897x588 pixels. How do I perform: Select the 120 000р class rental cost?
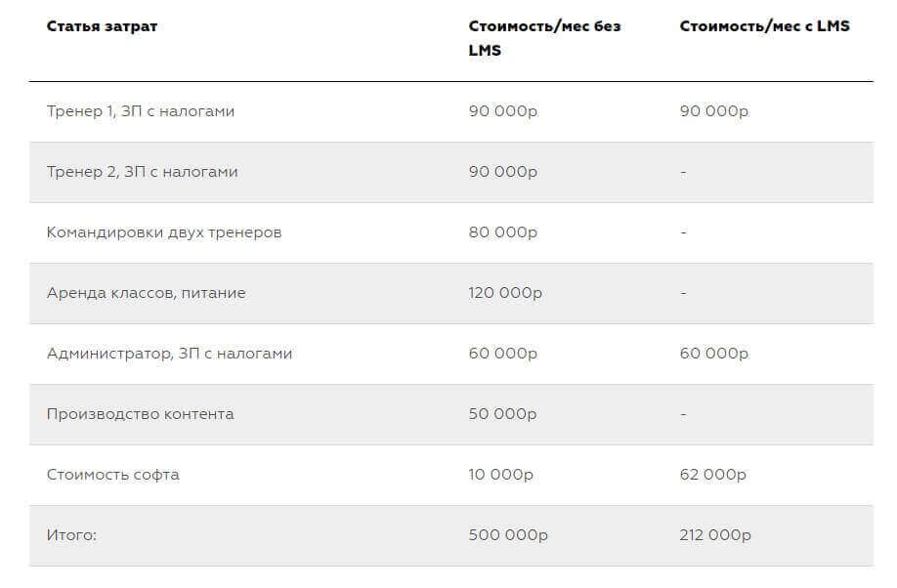coord(505,293)
